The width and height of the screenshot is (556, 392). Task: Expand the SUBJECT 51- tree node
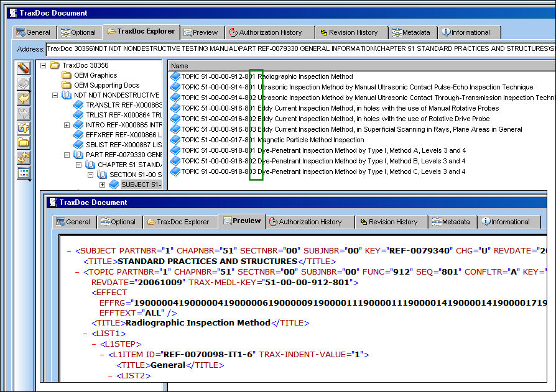(x=102, y=185)
